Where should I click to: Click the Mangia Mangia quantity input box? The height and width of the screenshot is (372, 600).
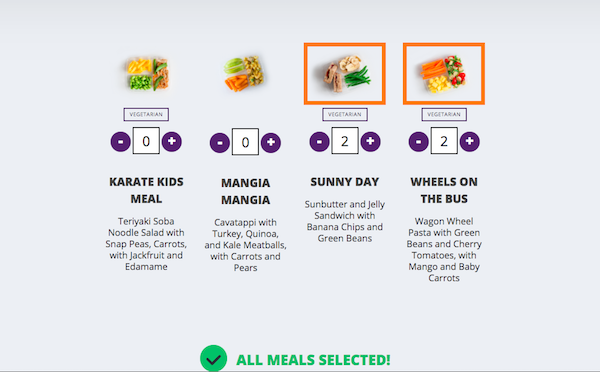[x=245, y=142]
